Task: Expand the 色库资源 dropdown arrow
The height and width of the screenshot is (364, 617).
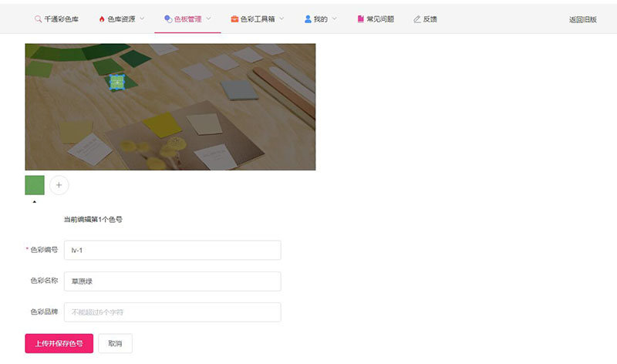Action: (x=143, y=19)
